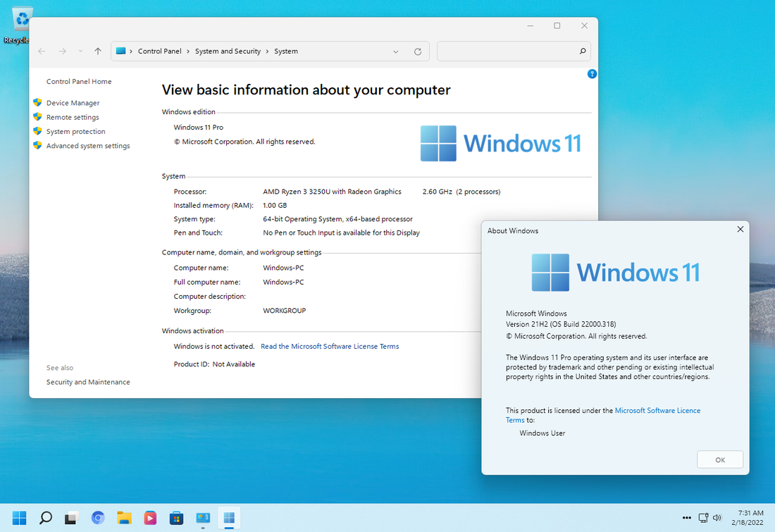The width and height of the screenshot is (775, 532).
Task: Refresh the Control Panel address bar
Action: pos(418,51)
